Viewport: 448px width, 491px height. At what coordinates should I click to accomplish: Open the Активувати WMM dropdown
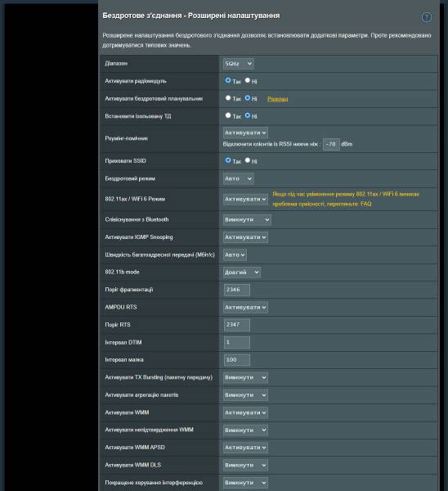pos(245,412)
